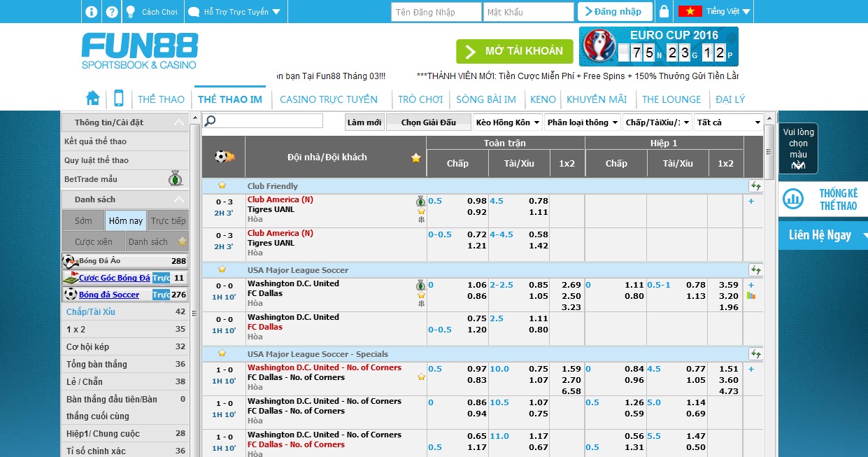The height and width of the screenshot is (457, 868).
Task: Click refresh icon on Club Friendly row
Action: pyautogui.click(x=755, y=186)
